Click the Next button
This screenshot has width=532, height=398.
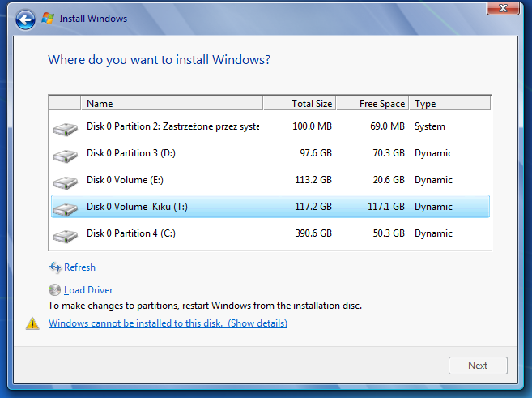pos(478,366)
